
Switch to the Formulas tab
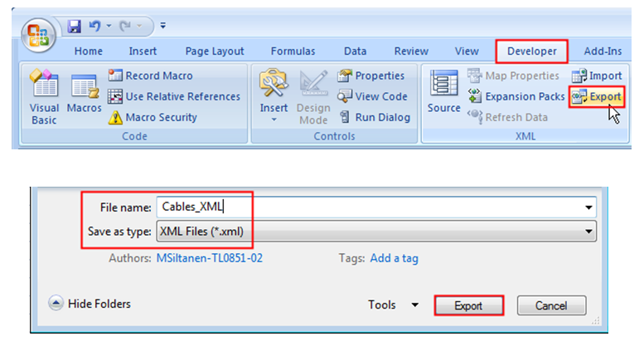point(293,51)
